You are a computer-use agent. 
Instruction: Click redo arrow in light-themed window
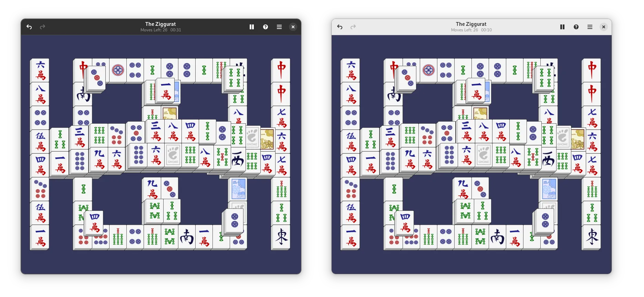coord(353,27)
